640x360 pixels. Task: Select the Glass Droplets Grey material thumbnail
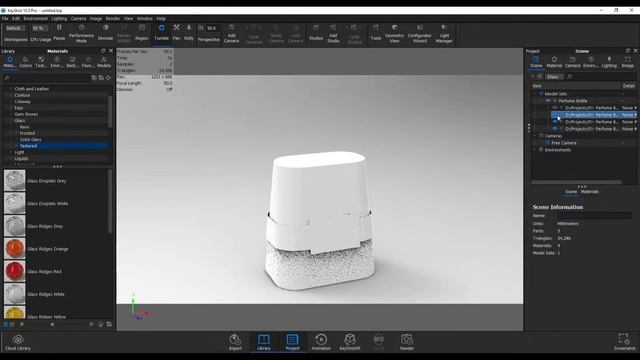click(14, 180)
